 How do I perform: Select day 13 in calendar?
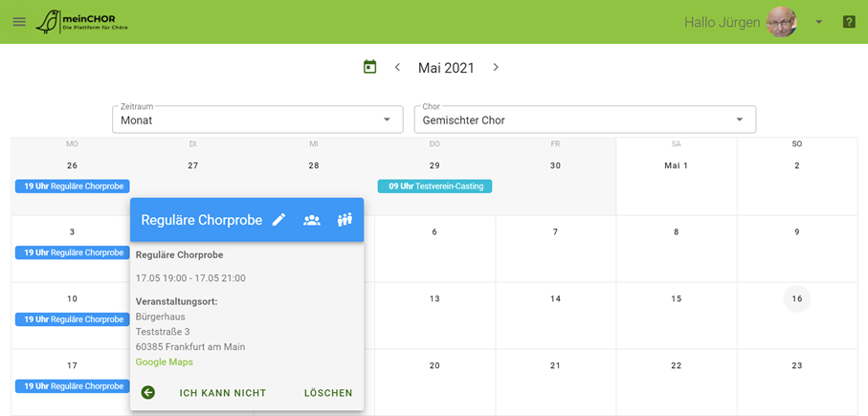pos(434,299)
